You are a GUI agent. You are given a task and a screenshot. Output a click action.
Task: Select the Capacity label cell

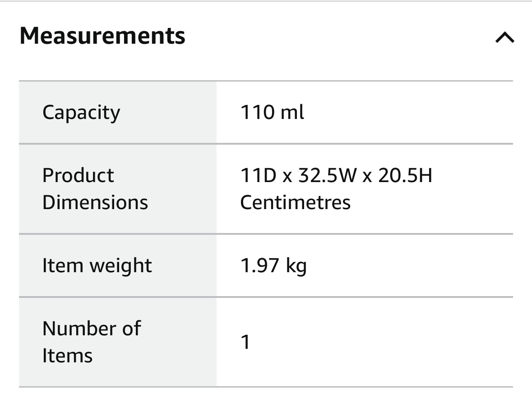pos(81,112)
